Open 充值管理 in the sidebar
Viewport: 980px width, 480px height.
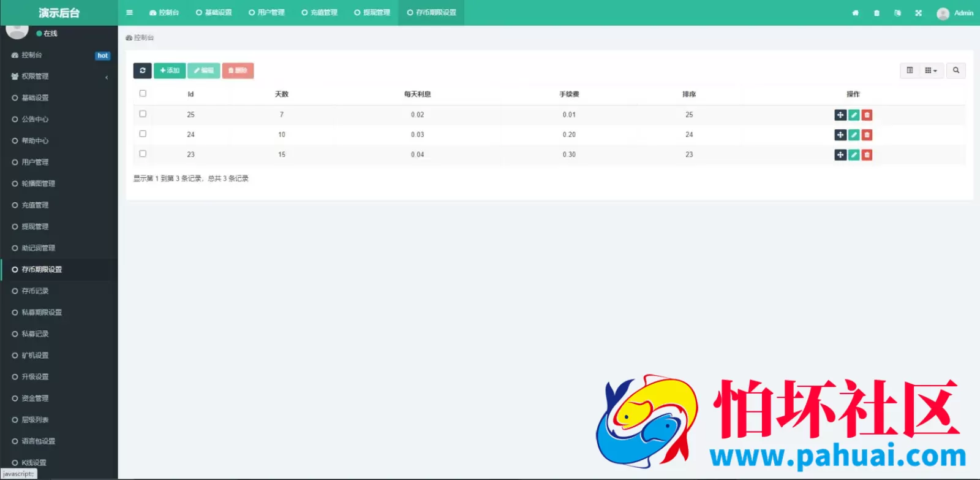pos(59,205)
